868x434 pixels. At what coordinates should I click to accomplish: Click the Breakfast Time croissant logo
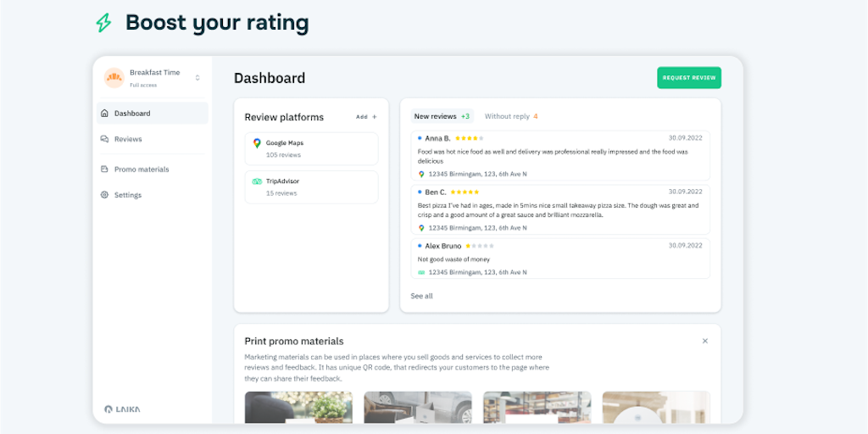coord(114,78)
